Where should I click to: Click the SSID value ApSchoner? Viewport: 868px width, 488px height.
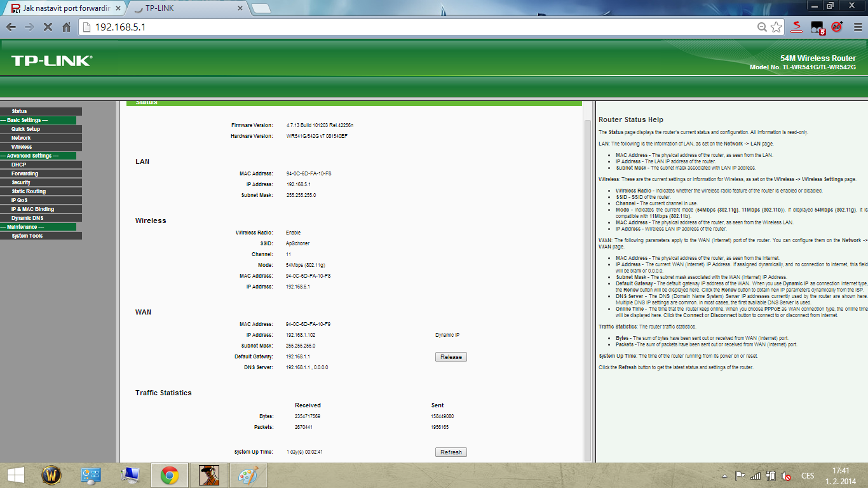click(298, 243)
